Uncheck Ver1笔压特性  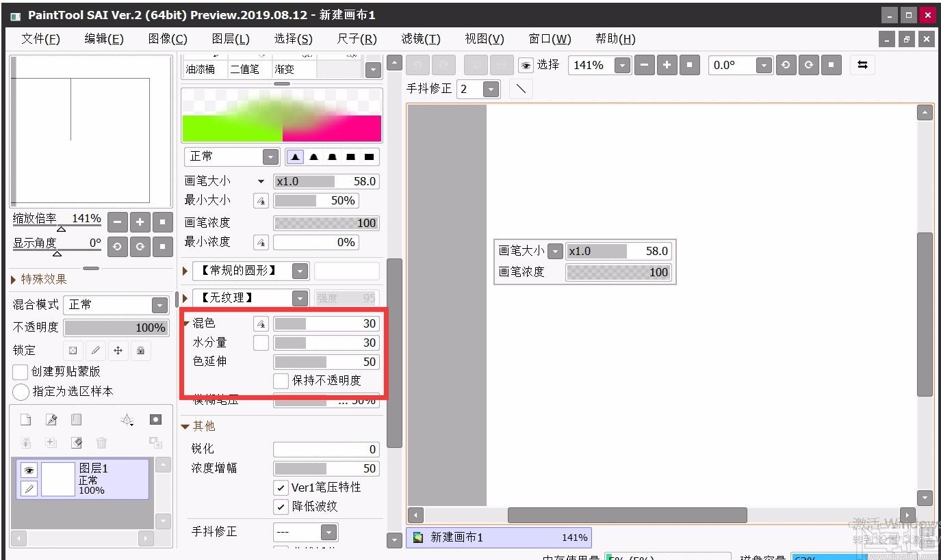[x=281, y=488]
